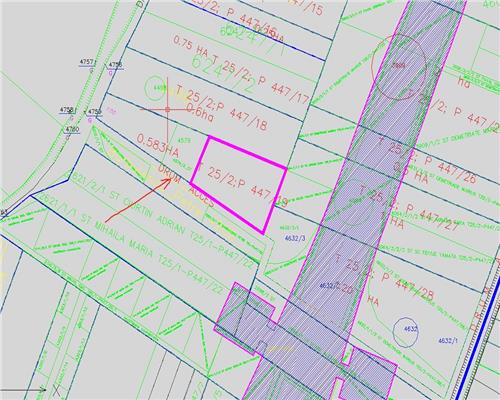Select the red crosshair marker center
Image resolution: width=500 pixels, height=400 pixels.
[167, 109]
